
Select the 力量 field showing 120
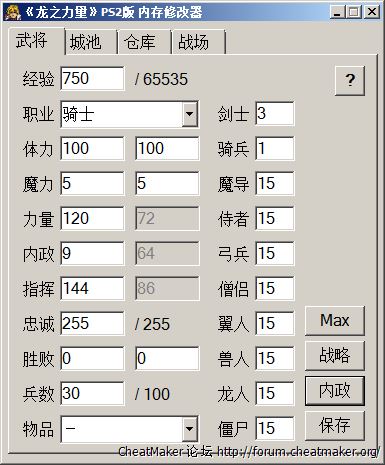coord(92,218)
